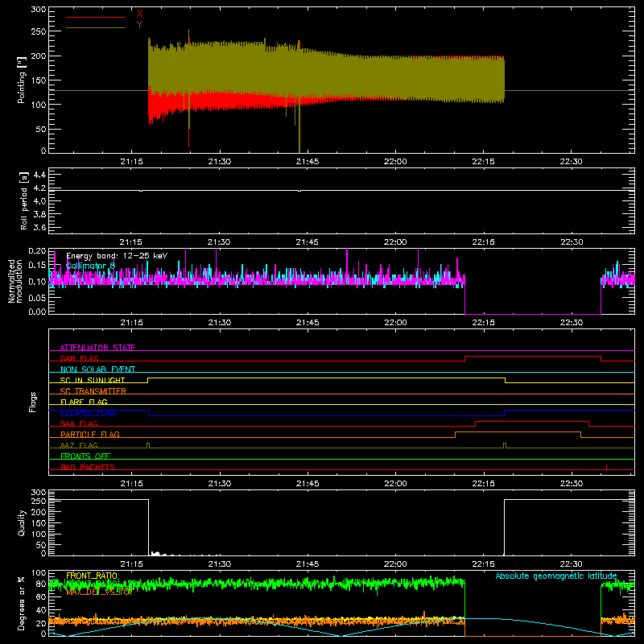644x644 pixels.
Task: Click the SC_IN_SUNLIGHT flag label
Action: click(93, 380)
